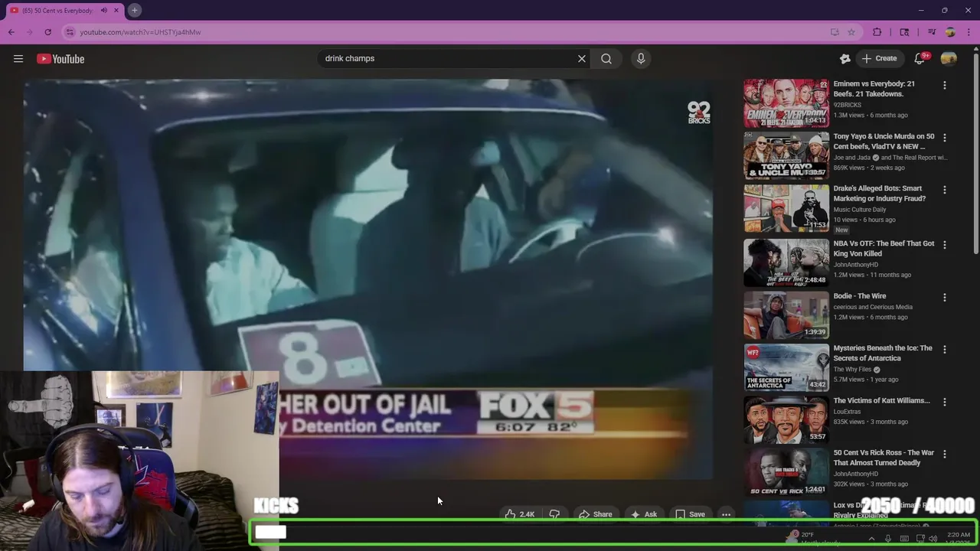Image resolution: width=980 pixels, height=551 pixels.
Task: Click the taskbar microphone tray icon
Action: 888,539
